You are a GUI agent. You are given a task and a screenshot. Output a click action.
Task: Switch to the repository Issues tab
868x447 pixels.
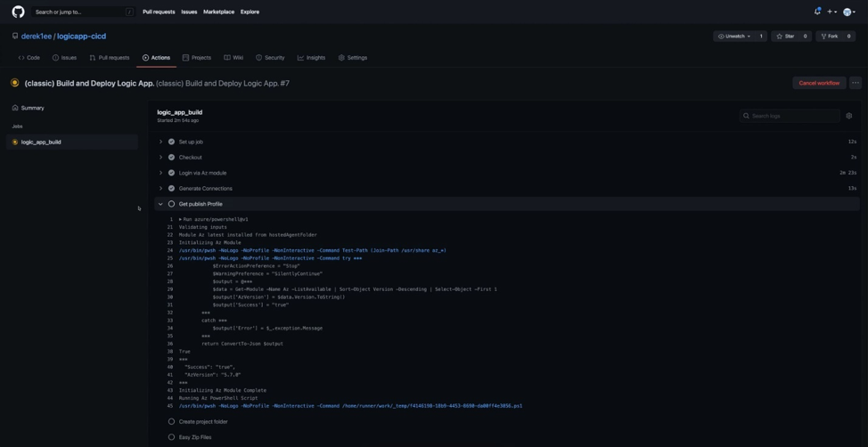point(64,58)
